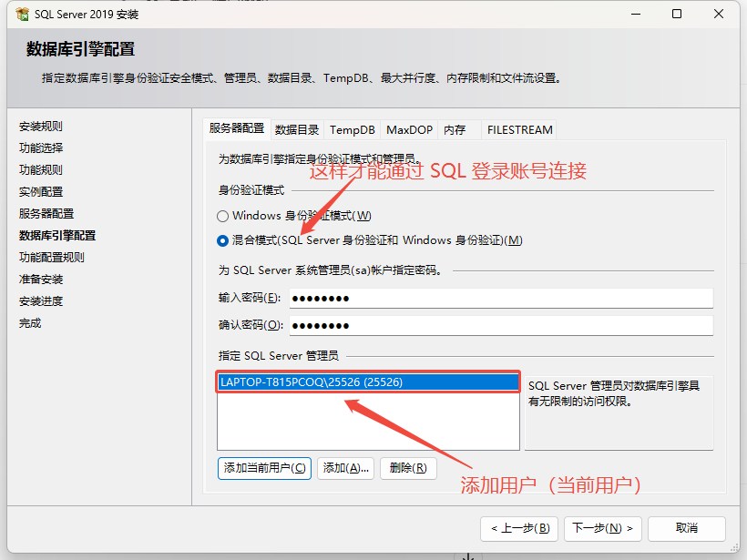Click the 输入密码 password field
The width and height of the screenshot is (747, 560).
pyautogui.click(x=501, y=299)
